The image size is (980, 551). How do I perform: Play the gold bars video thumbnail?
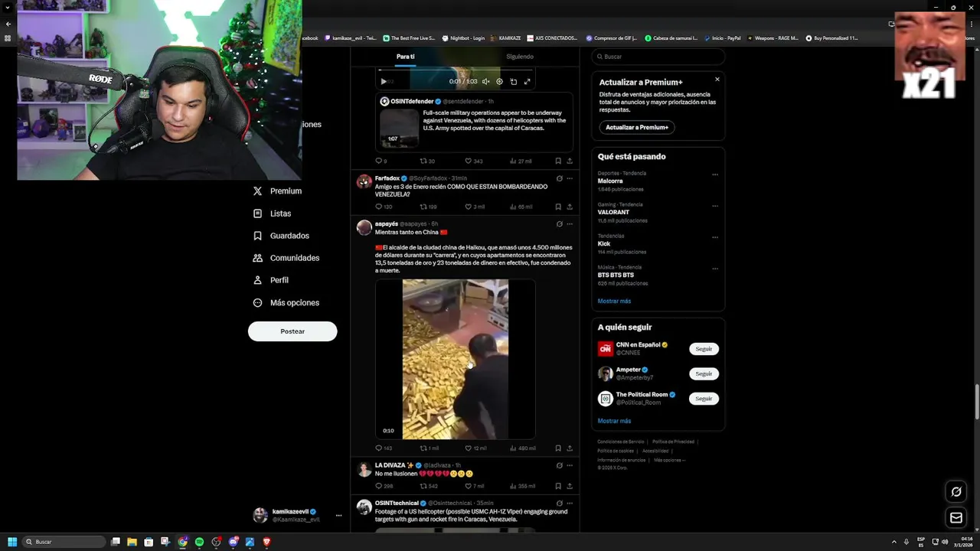tap(455, 359)
